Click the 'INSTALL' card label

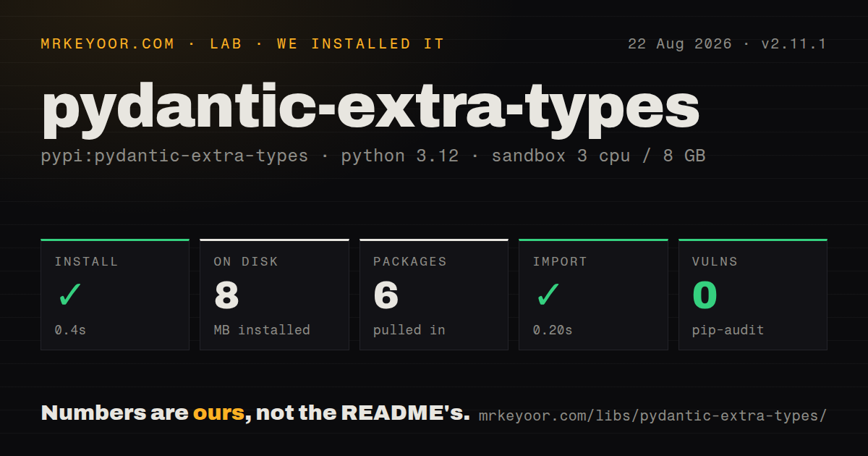point(86,262)
